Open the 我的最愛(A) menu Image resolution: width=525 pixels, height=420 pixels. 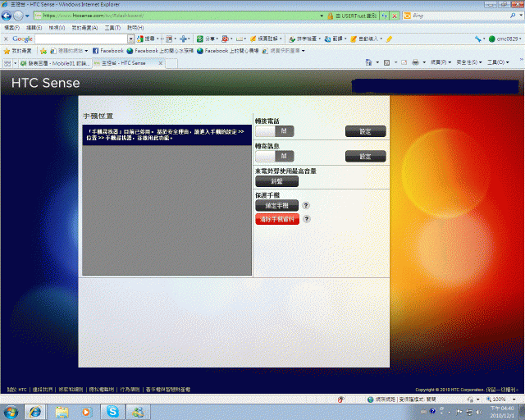pyautogui.click(x=84, y=28)
